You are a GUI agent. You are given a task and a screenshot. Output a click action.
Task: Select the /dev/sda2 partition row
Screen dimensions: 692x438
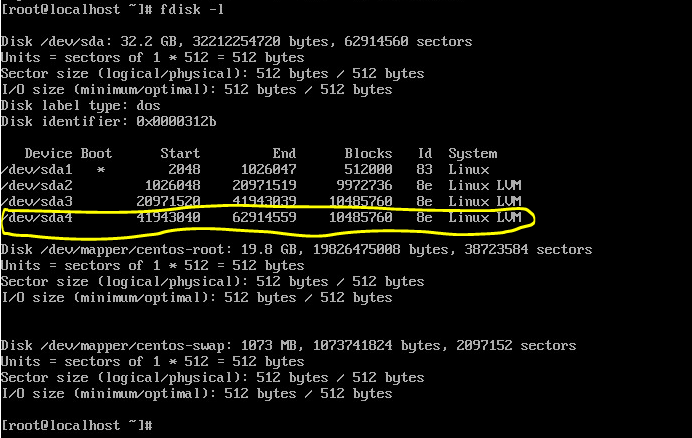[x=261, y=185]
